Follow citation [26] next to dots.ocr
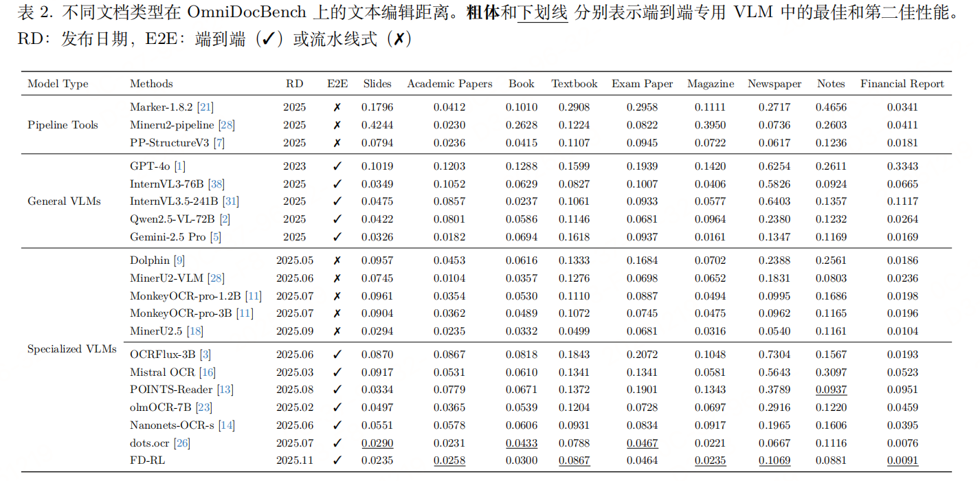The height and width of the screenshot is (481, 980). pos(181,443)
